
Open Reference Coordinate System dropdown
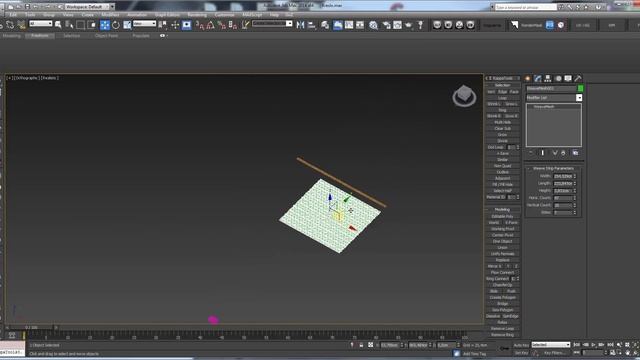(144, 24)
